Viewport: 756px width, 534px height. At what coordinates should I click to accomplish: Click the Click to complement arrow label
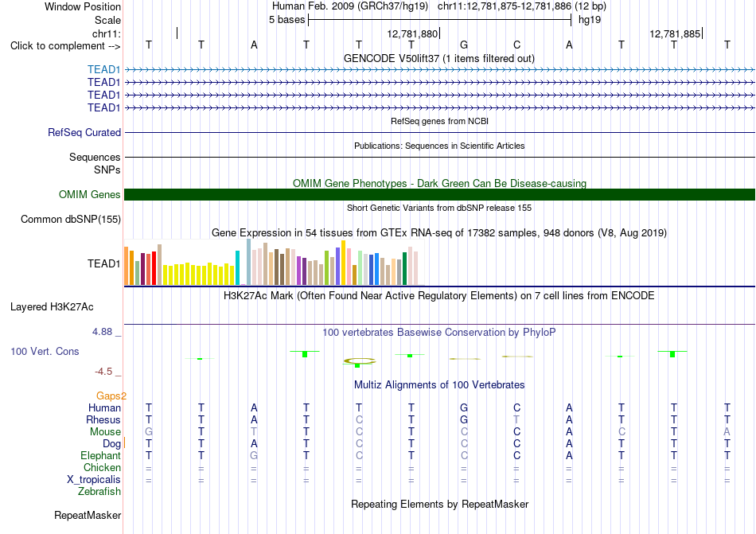point(65,46)
